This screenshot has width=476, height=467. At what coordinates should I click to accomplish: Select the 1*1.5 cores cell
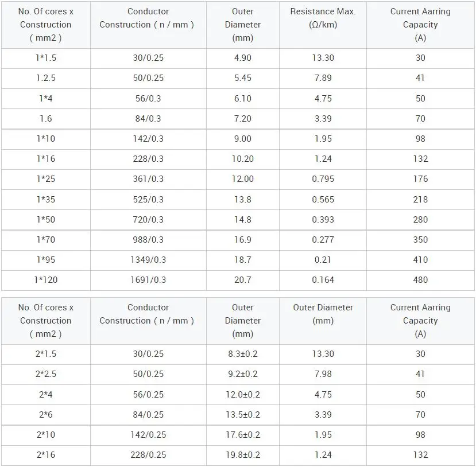[x=46, y=58]
